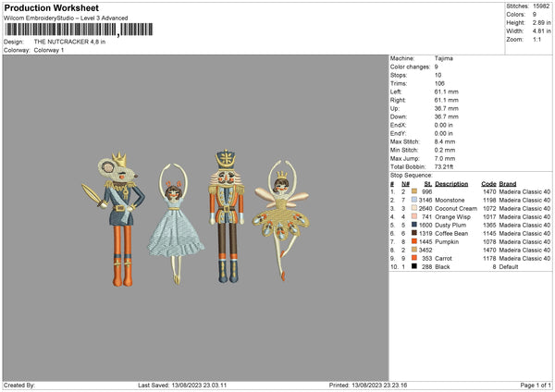Click the "Left:" label

396,92
